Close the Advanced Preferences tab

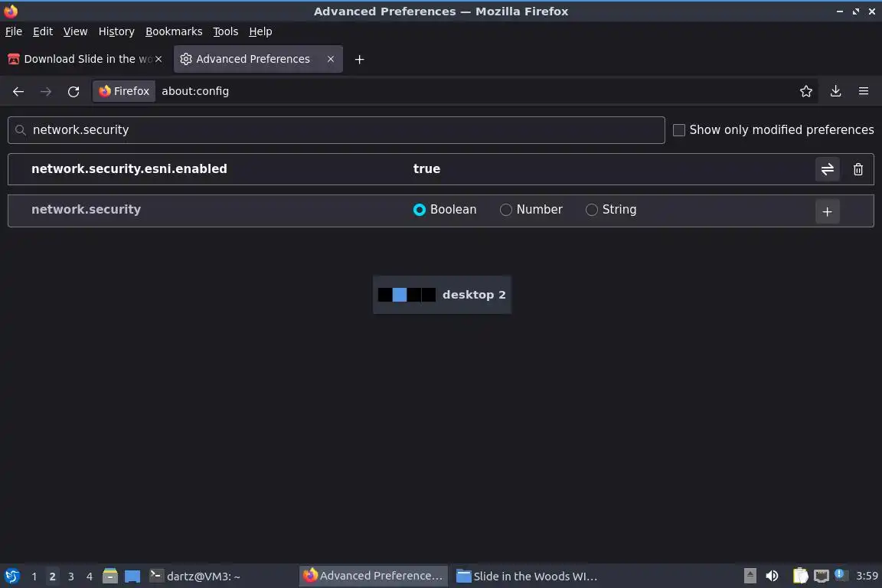[331, 59]
